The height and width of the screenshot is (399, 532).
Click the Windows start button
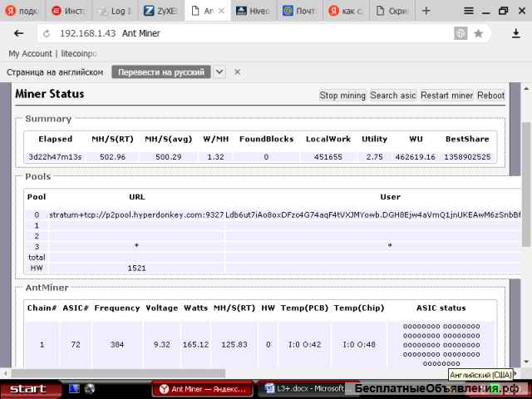tap(30, 389)
